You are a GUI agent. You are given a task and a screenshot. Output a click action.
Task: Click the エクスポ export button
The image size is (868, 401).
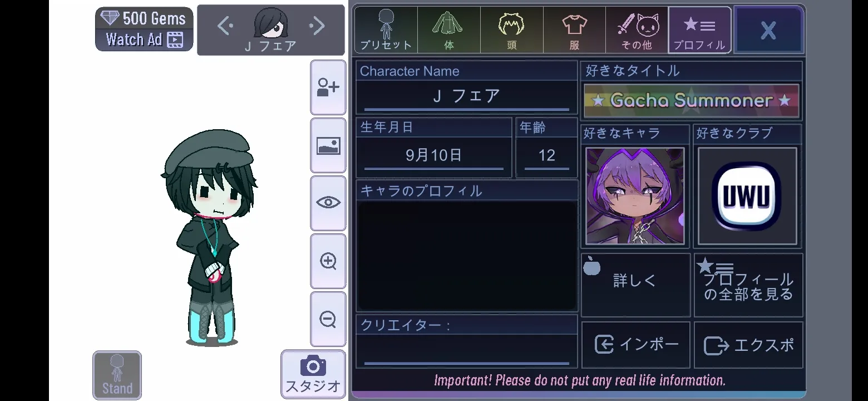[x=748, y=345]
